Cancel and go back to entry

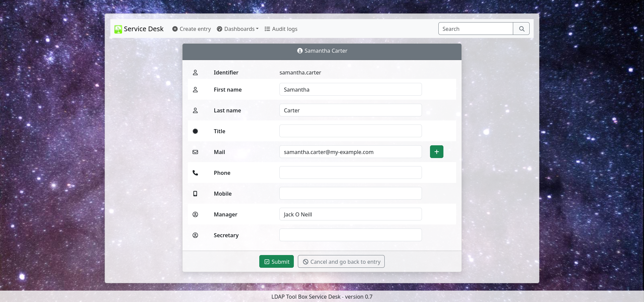[341, 262]
